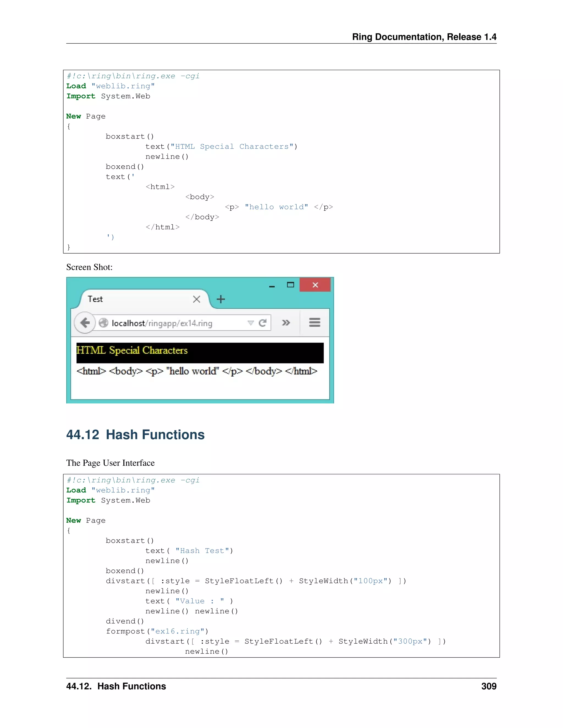Close the Test tab
Viewport: 563px width, 728px height.
(x=197, y=299)
